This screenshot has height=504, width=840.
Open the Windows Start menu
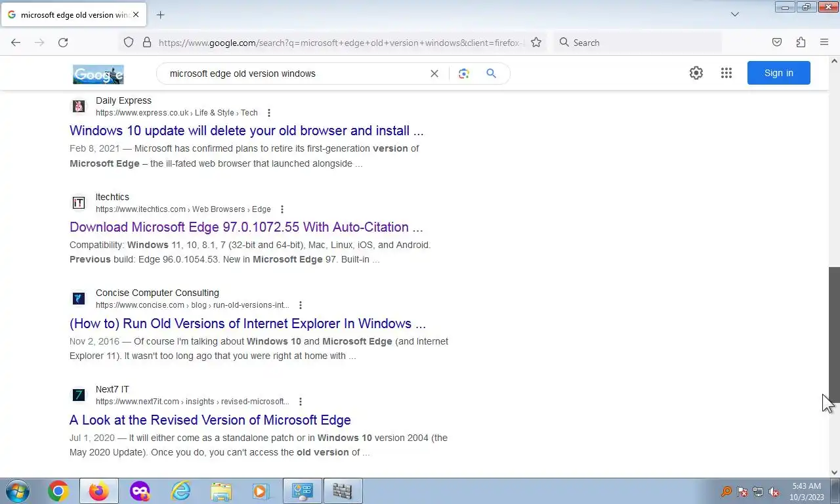pyautogui.click(x=18, y=491)
